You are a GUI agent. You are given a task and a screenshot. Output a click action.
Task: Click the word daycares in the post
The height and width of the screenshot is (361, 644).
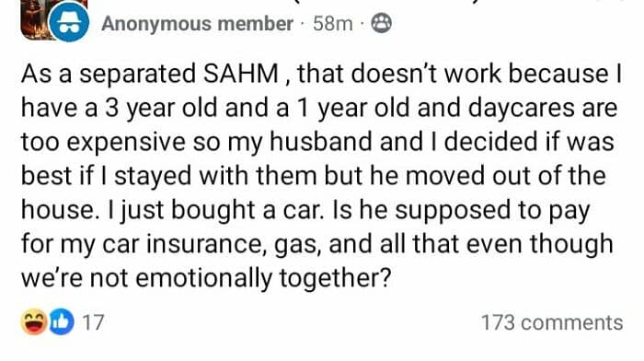[522, 109]
